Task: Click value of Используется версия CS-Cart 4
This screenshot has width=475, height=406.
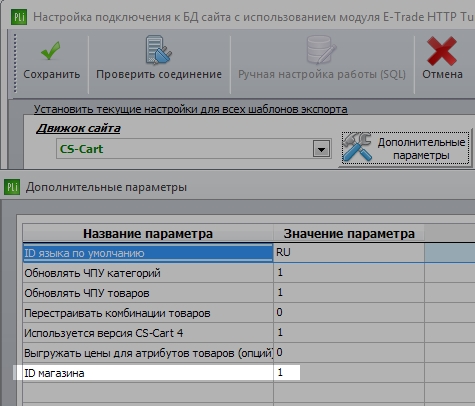Action: pyautogui.click(x=349, y=333)
